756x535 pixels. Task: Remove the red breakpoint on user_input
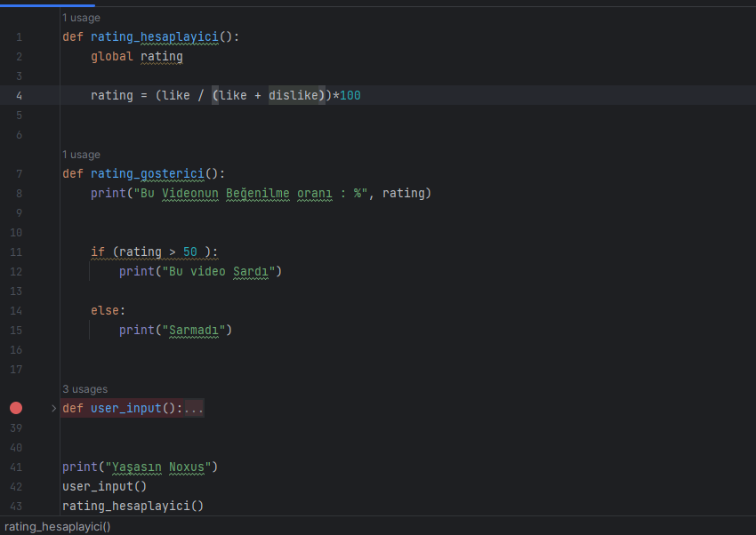[16, 408]
